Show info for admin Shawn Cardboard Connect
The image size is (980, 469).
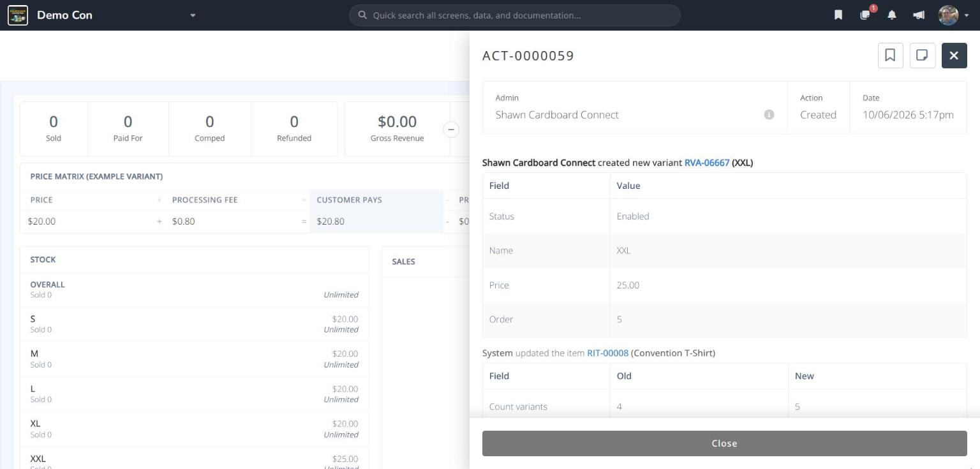click(x=769, y=115)
